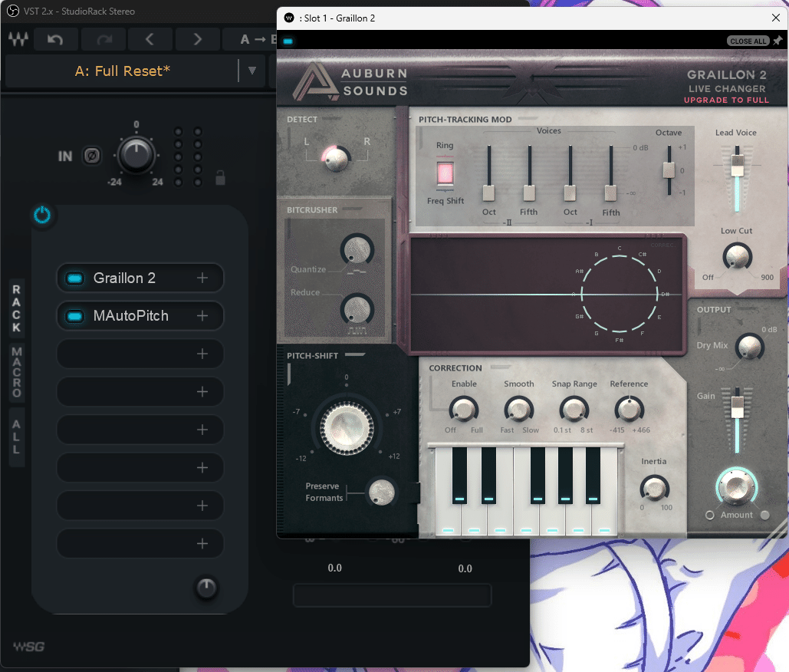Toggle the input phase invert button
The height and width of the screenshot is (672, 789).
point(91,156)
